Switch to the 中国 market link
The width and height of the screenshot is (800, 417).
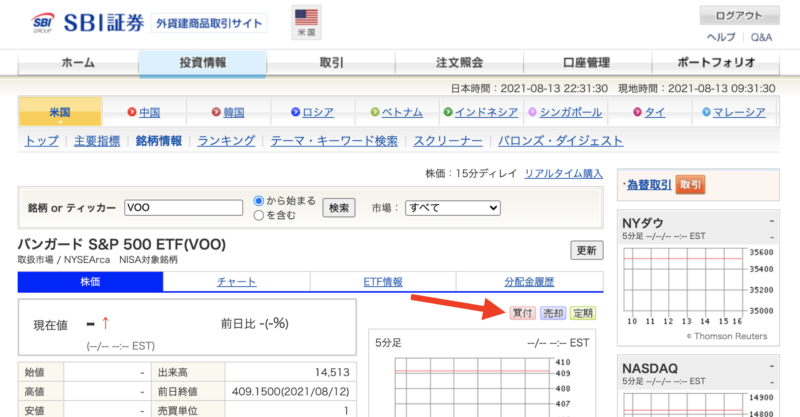click(x=149, y=112)
